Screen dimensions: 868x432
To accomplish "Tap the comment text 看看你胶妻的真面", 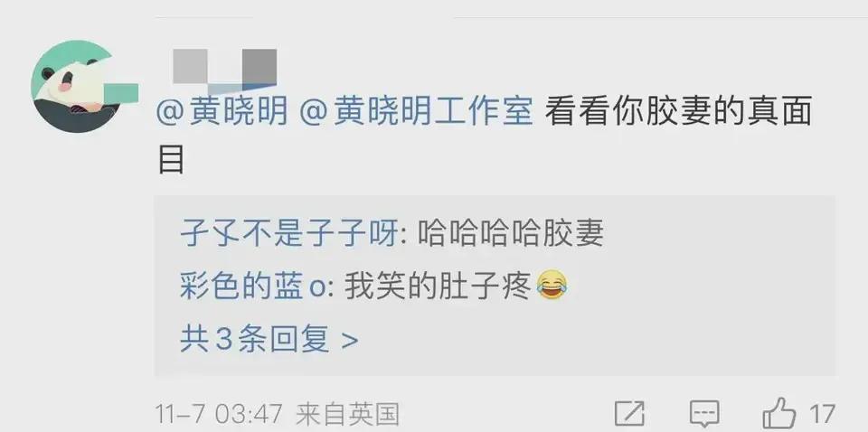I will tap(678, 111).
